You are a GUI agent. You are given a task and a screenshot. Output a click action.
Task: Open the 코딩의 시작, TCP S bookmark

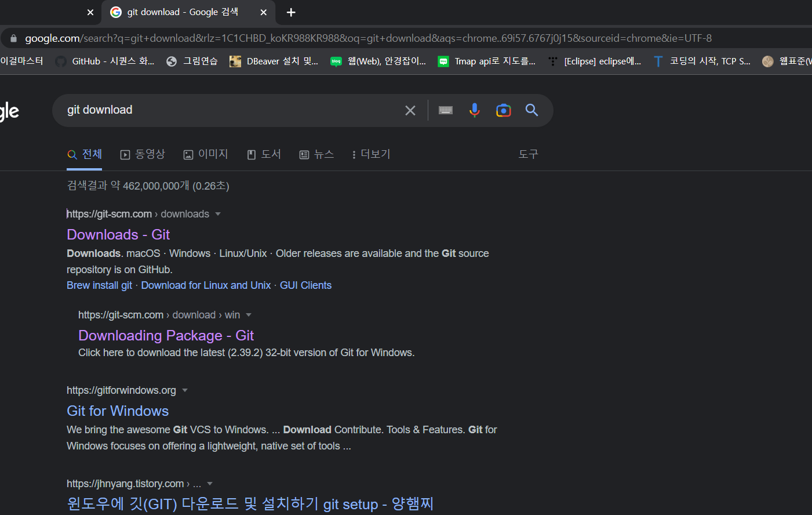click(701, 61)
